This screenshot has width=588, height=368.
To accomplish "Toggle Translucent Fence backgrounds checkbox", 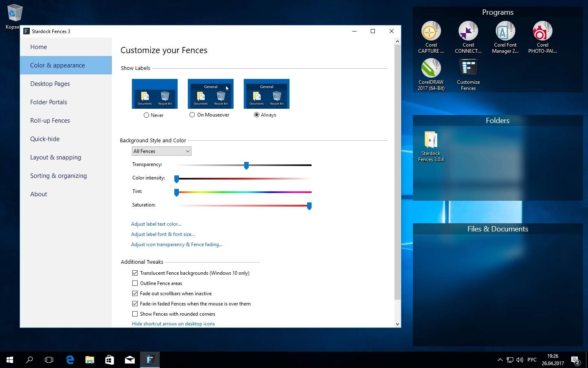I will click(x=135, y=273).
